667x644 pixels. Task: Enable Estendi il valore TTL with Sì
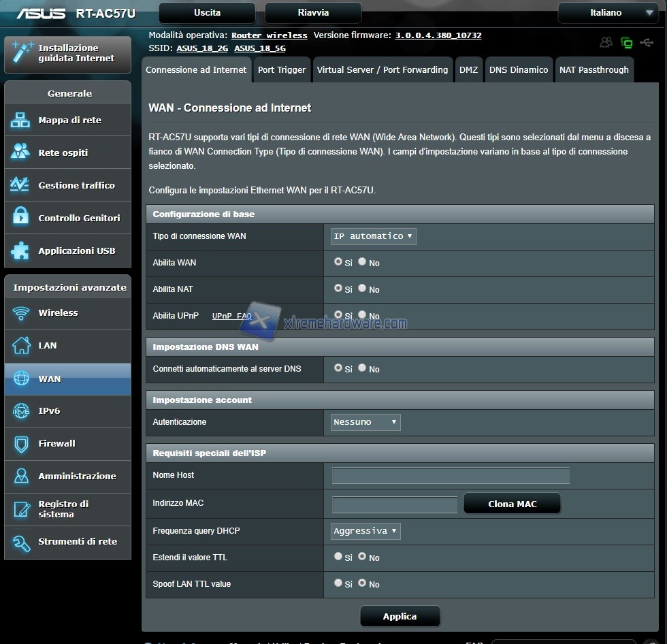coord(338,556)
